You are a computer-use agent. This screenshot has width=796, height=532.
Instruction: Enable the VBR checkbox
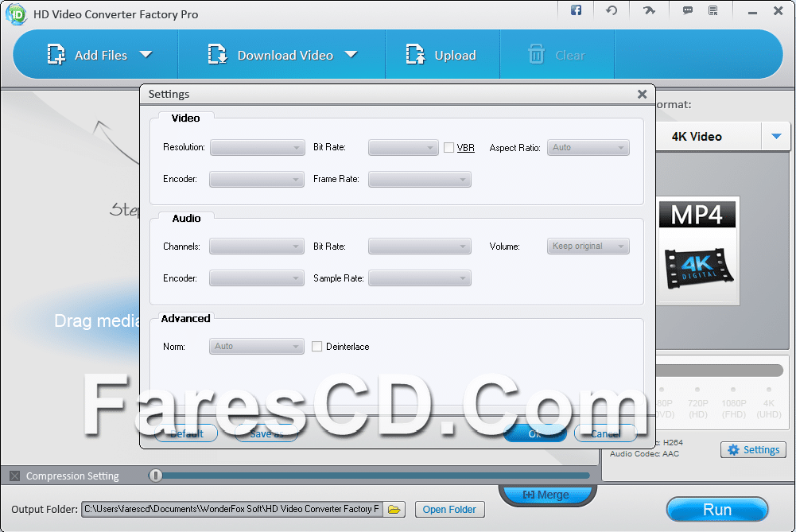click(448, 147)
